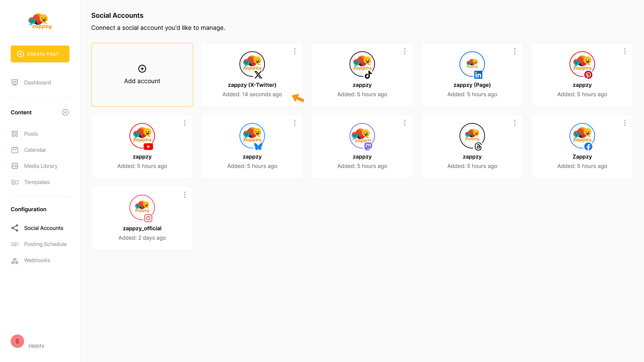Open options menu for YouTube account
The height and width of the screenshot is (362, 644).
coord(185,123)
